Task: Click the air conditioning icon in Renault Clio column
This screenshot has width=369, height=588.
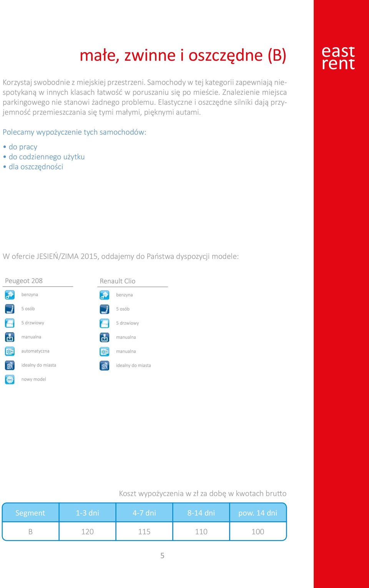Action: point(105,351)
